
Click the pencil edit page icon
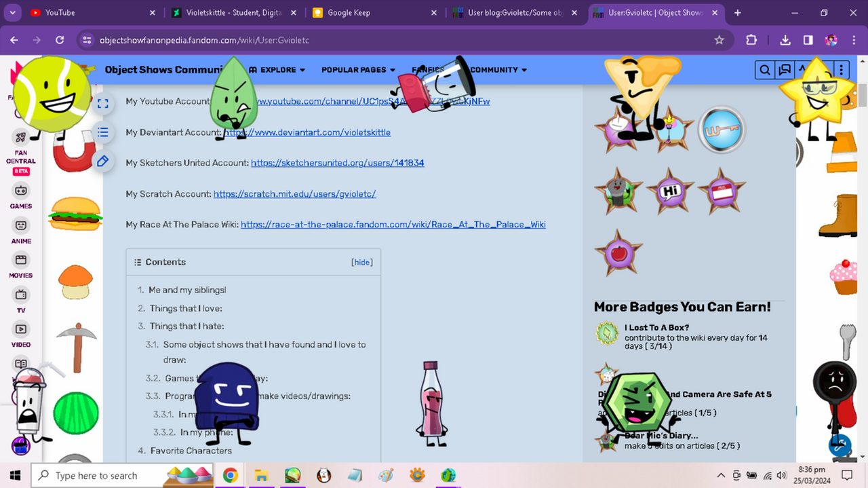(103, 161)
